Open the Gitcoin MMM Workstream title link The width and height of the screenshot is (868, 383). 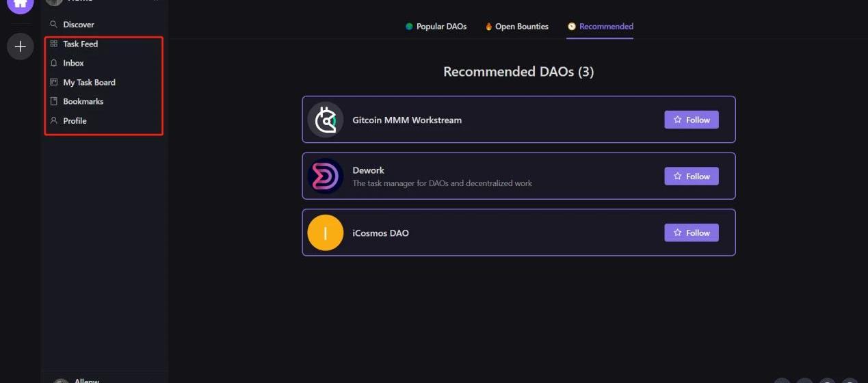pyautogui.click(x=407, y=120)
